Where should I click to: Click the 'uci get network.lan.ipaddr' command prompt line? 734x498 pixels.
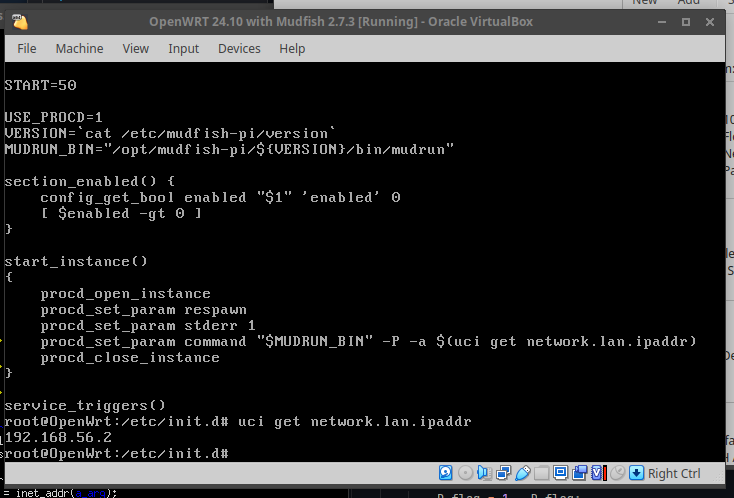pos(238,421)
